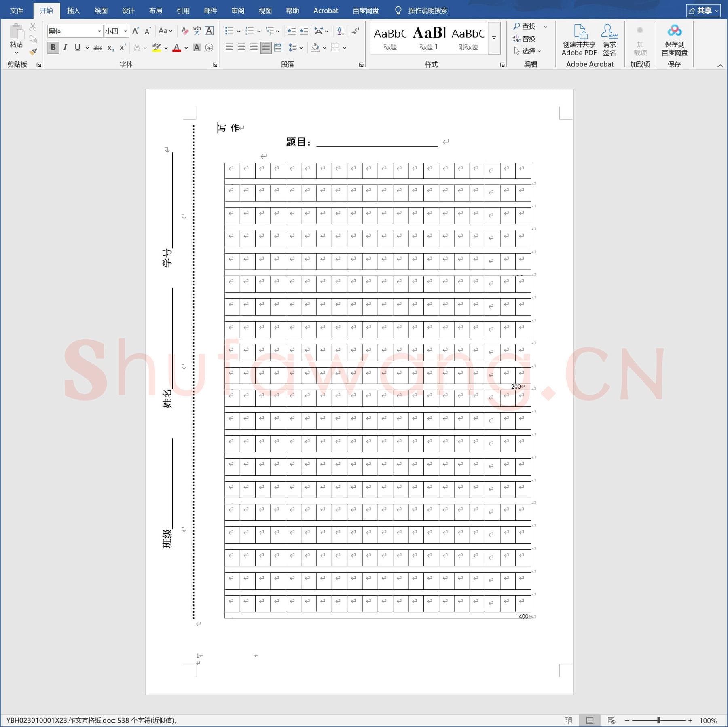
Task: Align text left
Action: 229,48
